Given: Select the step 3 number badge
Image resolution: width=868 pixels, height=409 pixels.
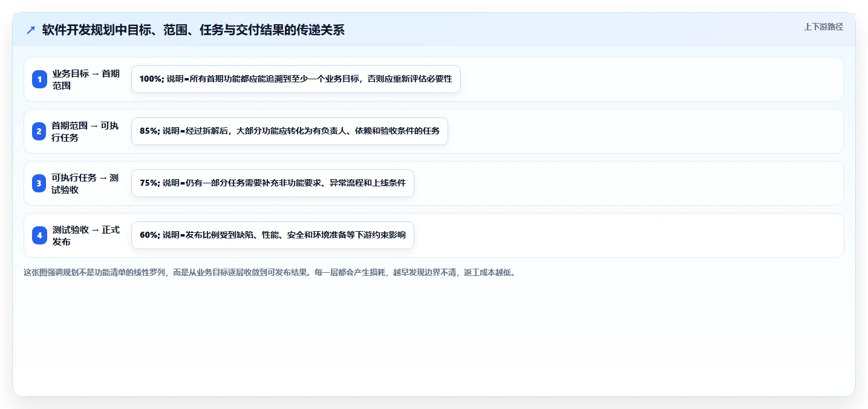Looking at the screenshot, I should click(x=39, y=183).
